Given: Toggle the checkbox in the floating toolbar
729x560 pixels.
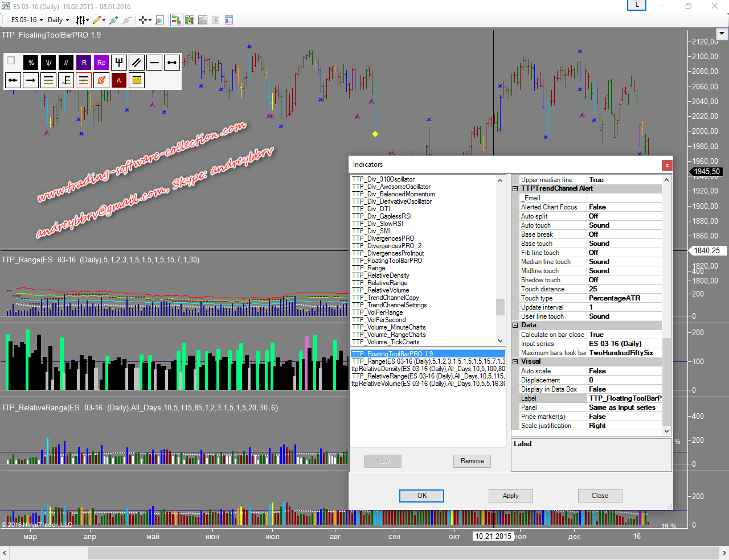Looking at the screenshot, I should pos(11,60).
